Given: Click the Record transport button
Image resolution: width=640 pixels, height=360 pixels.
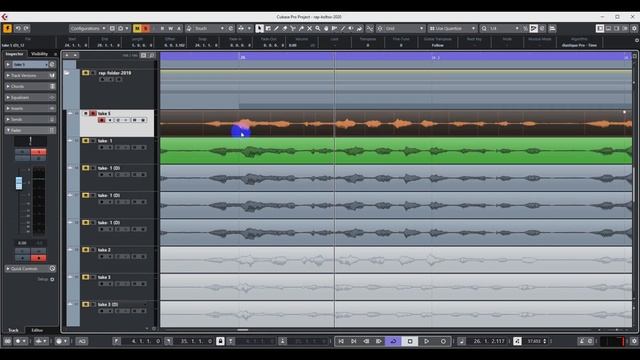Looking at the screenshot, I should click(x=443, y=341).
